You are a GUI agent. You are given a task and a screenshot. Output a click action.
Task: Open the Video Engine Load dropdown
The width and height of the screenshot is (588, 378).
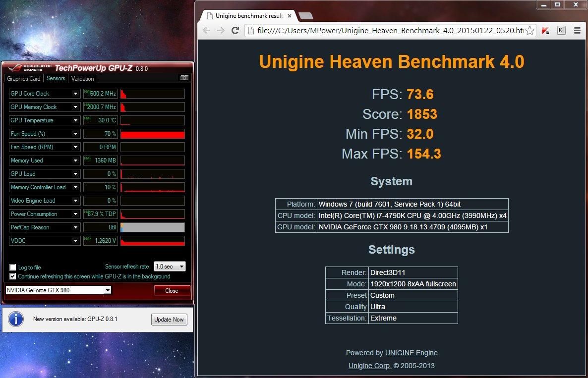click(x=75, y=201)
